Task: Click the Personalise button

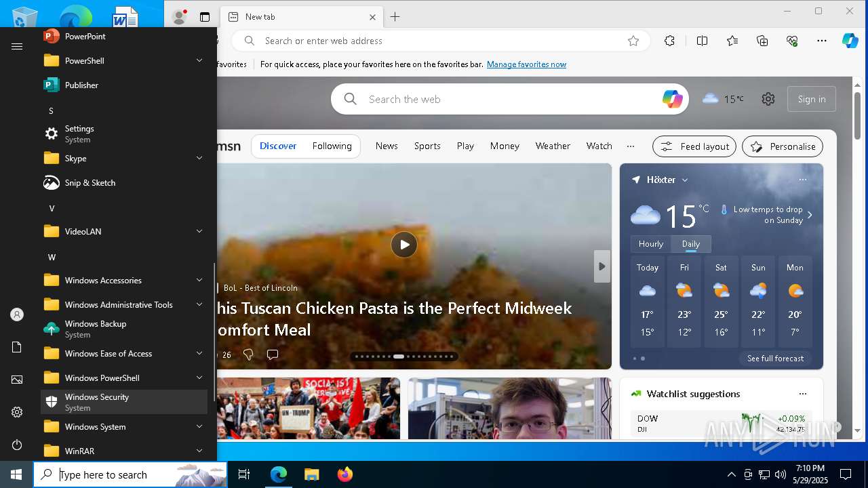Action: (x=783, y=146)
